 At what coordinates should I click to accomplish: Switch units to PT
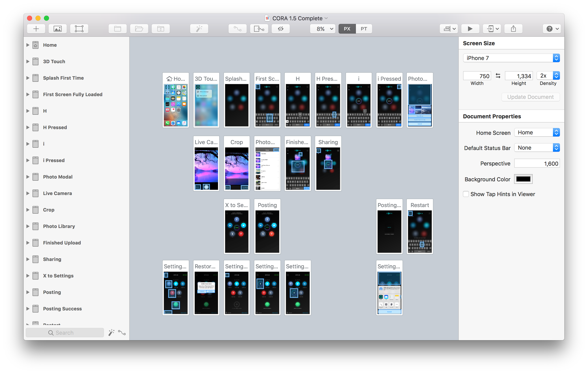364,29
